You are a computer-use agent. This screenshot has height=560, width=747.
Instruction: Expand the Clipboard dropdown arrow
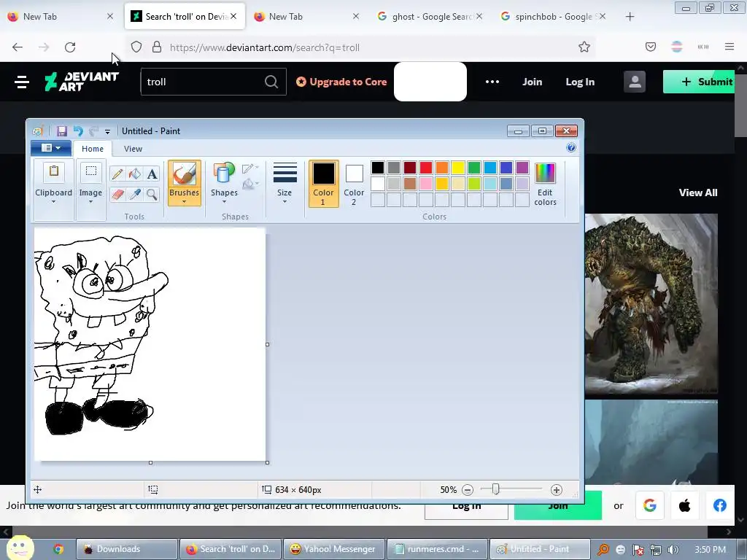coord(53,202)
